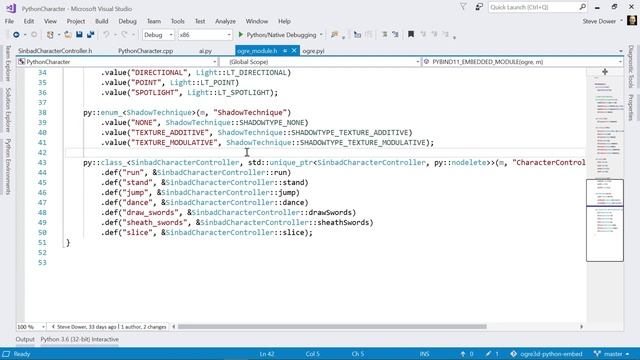This screenshot has height=360, width=640.
Task: Switch to the ogre.pyi tab
Action: pos(313,51)
